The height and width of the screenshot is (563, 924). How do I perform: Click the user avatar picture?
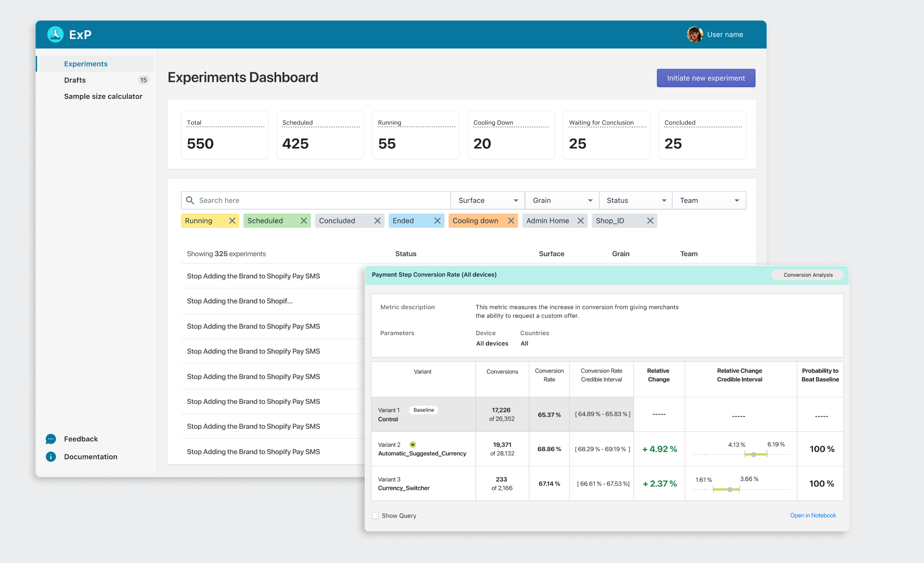coord(694,35)
